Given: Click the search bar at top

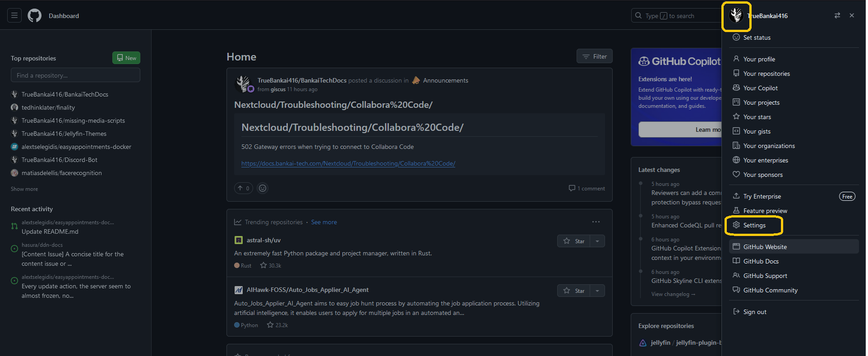Looking at the screenshot, I should [676, 16].
